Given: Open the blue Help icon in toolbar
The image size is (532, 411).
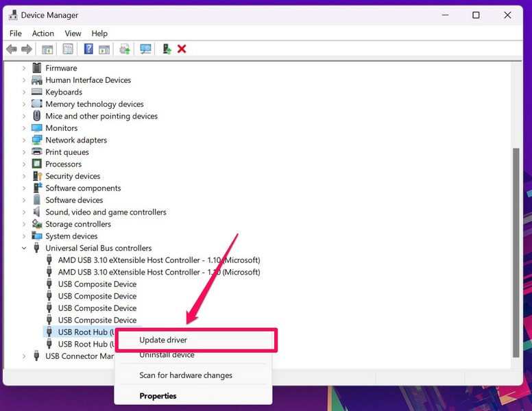Looking at the screenshot, I should click(88, 49).
